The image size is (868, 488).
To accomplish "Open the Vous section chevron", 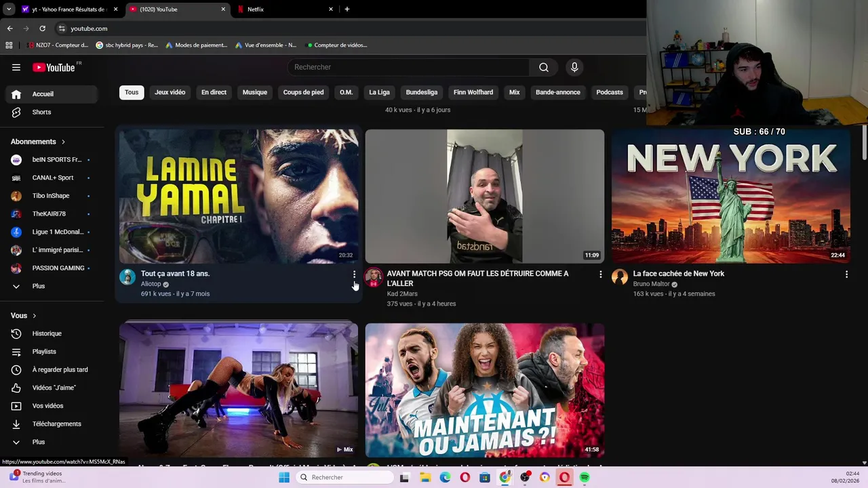I will (x=34, y=316).
